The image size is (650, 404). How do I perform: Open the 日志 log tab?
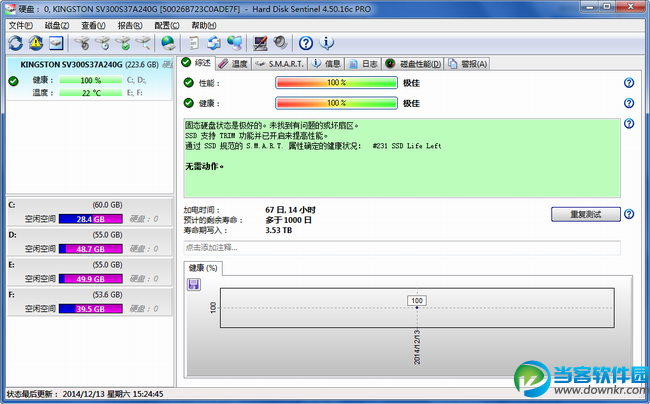[x=363, y=64]
